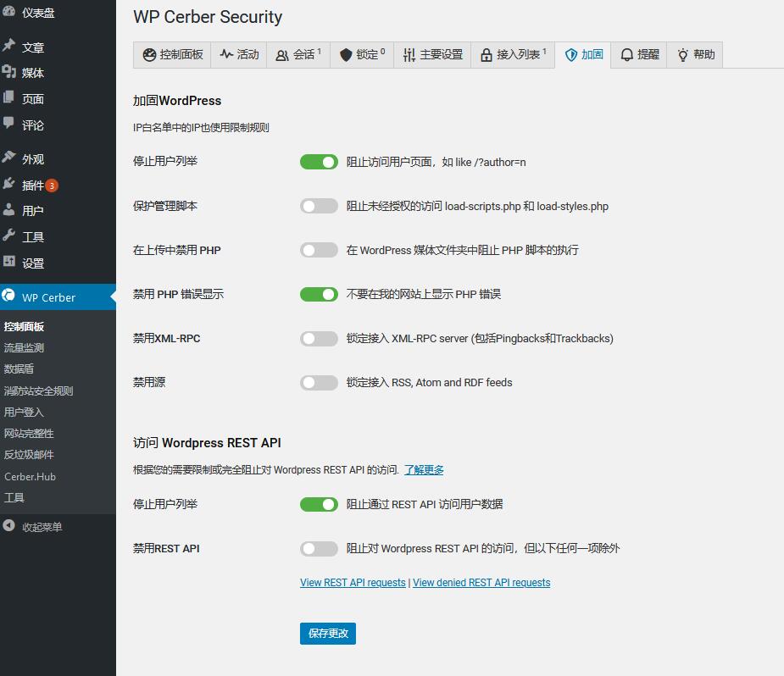Click the padlock icon on 接入列表 tab

486,55
